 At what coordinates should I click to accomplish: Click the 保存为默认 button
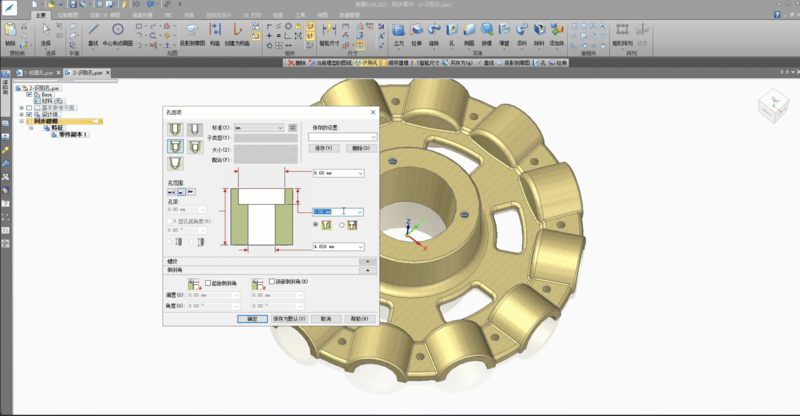pos(289,318)
